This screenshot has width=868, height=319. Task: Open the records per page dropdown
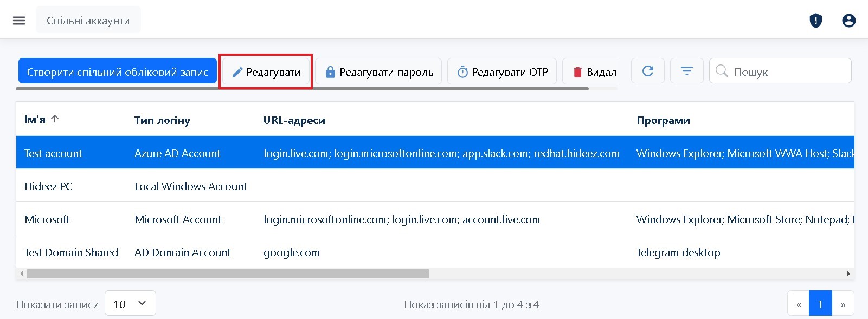tap(130, 304)
